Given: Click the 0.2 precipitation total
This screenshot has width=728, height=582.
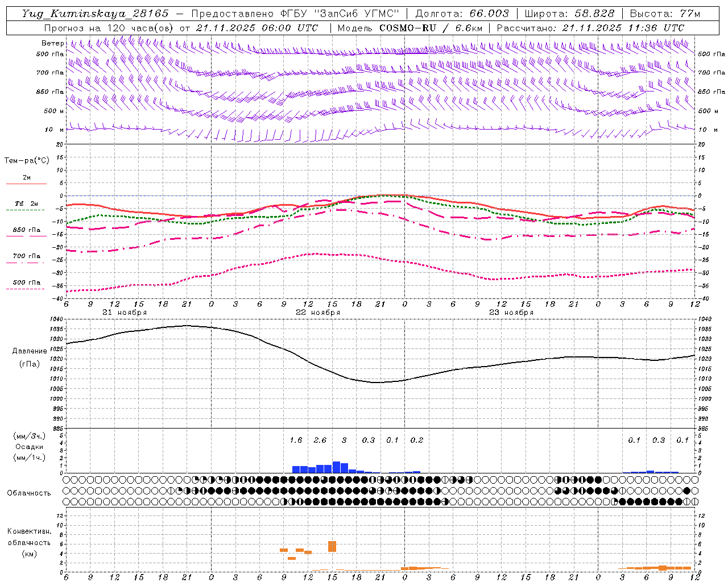Looking at the screenshot, I should tap(416, 440).
